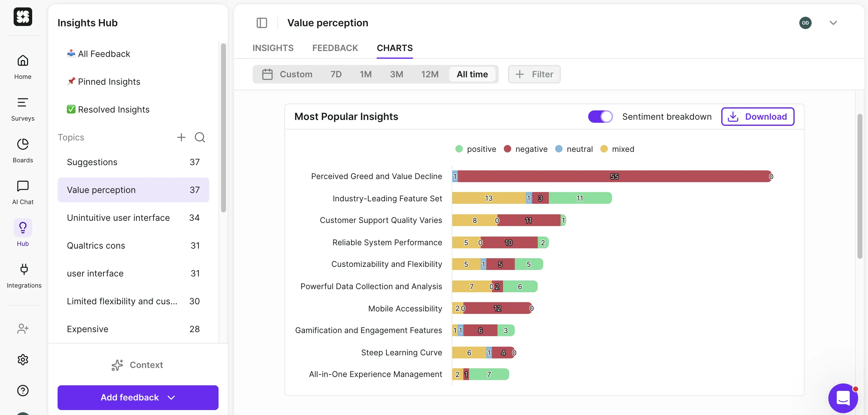
Task: Toggle the mixed sentiment legend entry
Action: 617,149
